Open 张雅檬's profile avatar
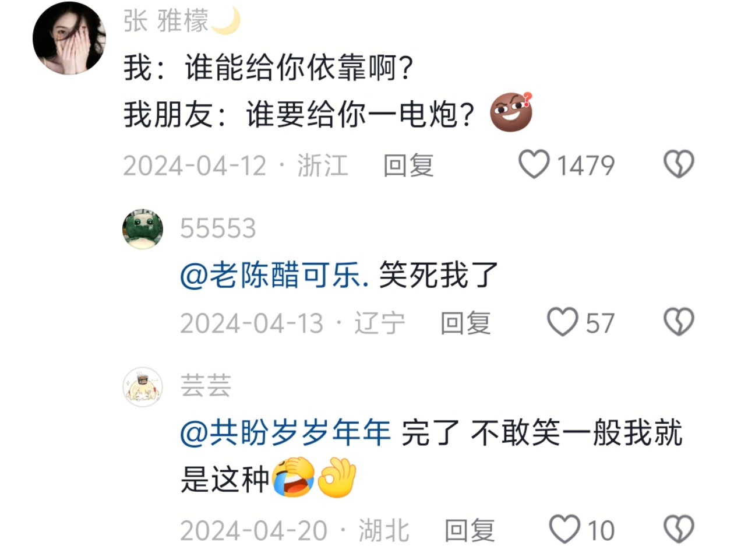734x560 pixels. point(69,38)
